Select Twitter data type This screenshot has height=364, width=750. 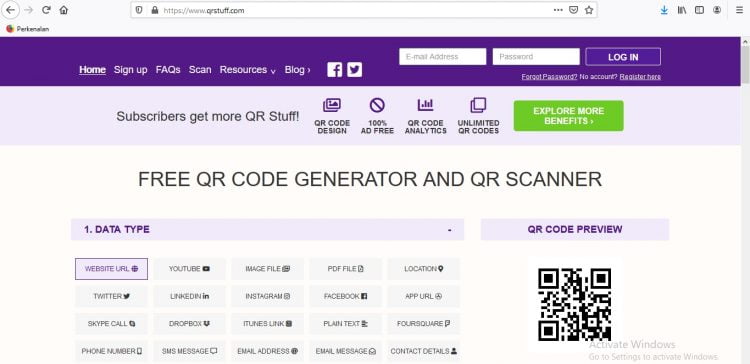click(x=111, y=296)
